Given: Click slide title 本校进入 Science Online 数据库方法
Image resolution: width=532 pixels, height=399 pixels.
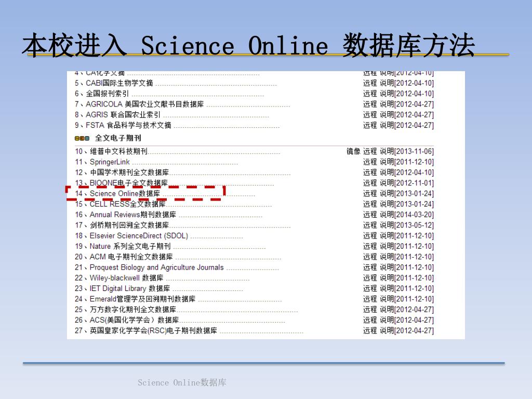Looking at the screenshot, I should pyautogui.click(x=248, y=45).
